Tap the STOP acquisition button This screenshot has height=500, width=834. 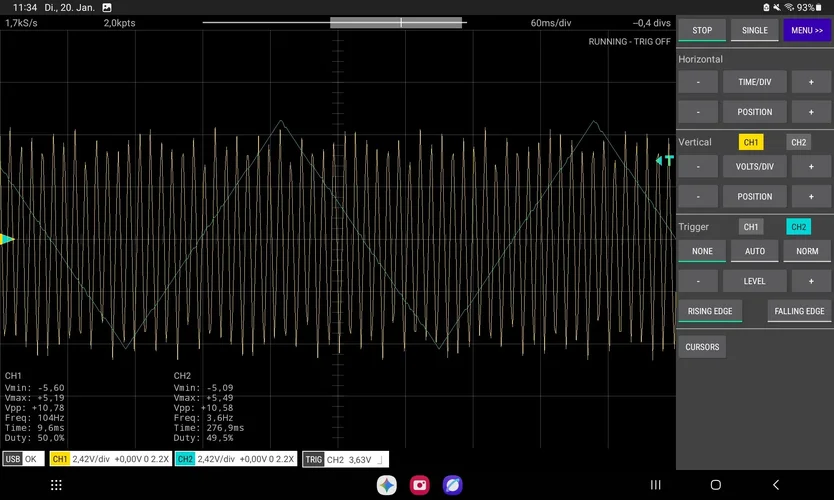[702, 30]
